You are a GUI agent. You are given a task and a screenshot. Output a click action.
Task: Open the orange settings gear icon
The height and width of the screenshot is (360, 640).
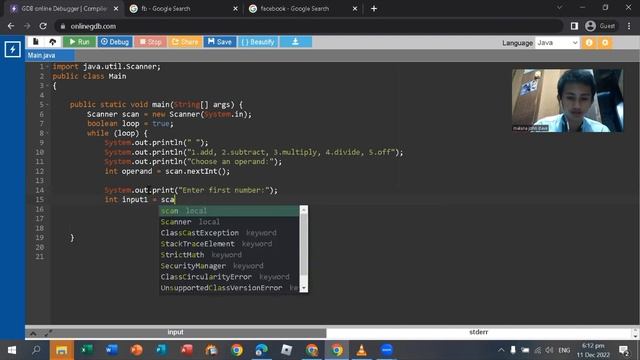pyautogui.click(x=605, y=42)
